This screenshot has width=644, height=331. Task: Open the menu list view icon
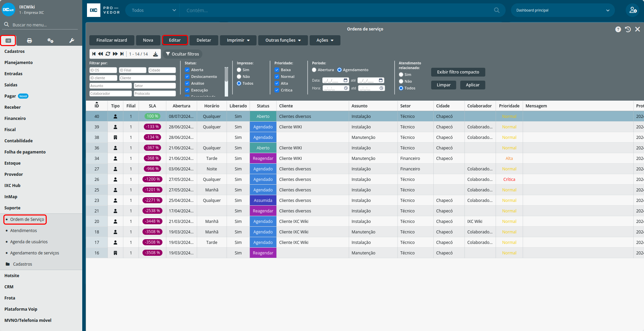coord(8,41)
